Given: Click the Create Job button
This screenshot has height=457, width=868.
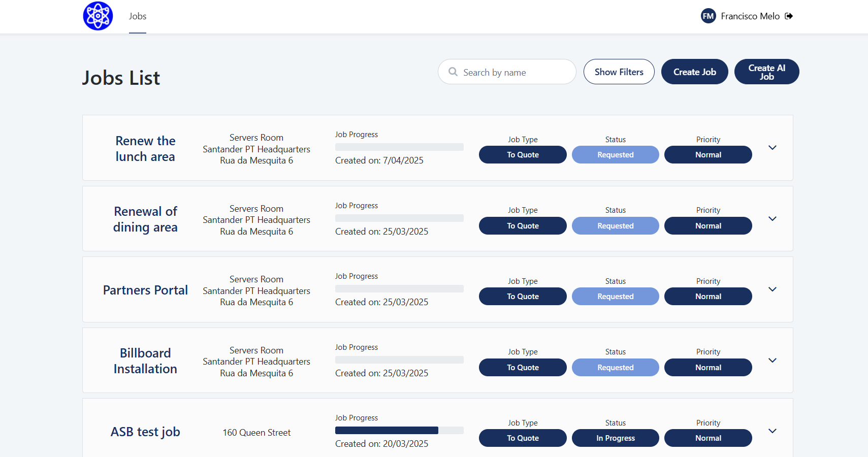Looking at the screenshot, I should click(694, 72).
